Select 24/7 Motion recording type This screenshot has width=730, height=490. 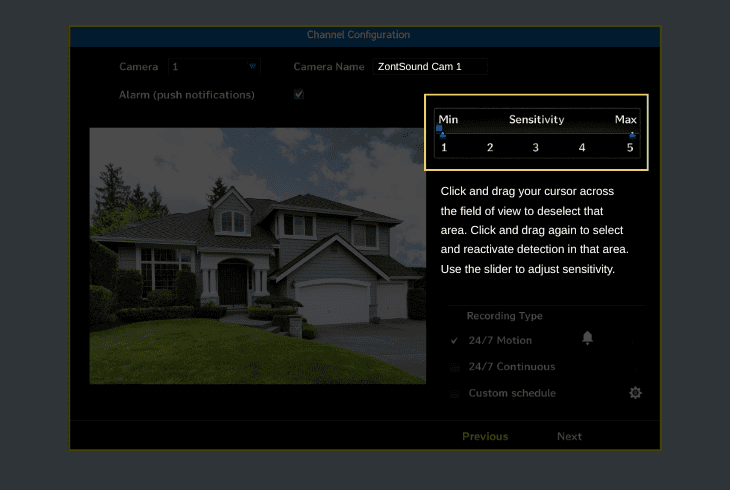click(x=500, y=340)
